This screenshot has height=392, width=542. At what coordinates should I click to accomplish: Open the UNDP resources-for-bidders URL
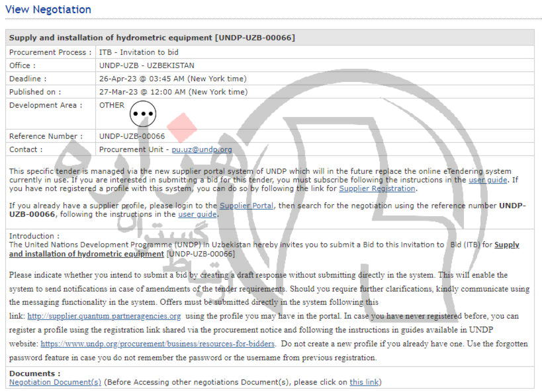point(158,344)
